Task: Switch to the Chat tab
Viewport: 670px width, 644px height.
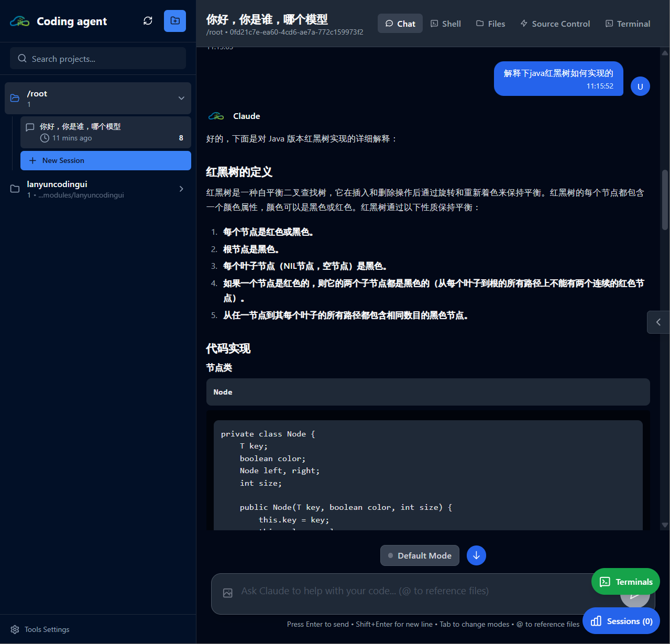Action: tap(400, 24)
